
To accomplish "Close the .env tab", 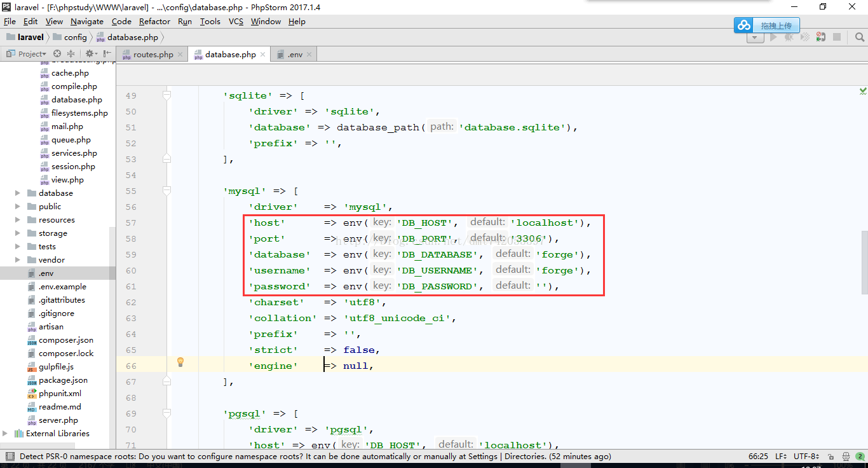I will pos(309,55).
